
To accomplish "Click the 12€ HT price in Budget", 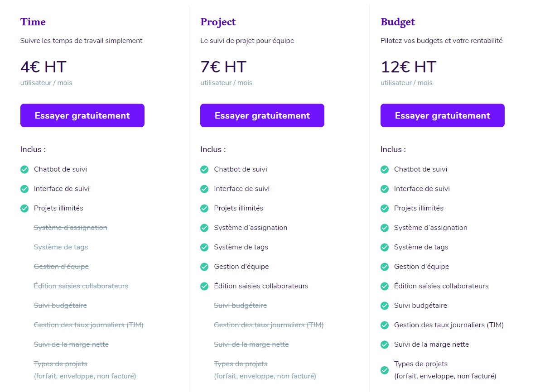I will (408, 67).
